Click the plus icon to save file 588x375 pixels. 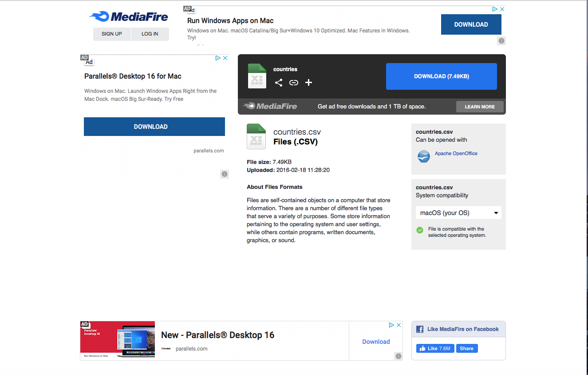309,82
